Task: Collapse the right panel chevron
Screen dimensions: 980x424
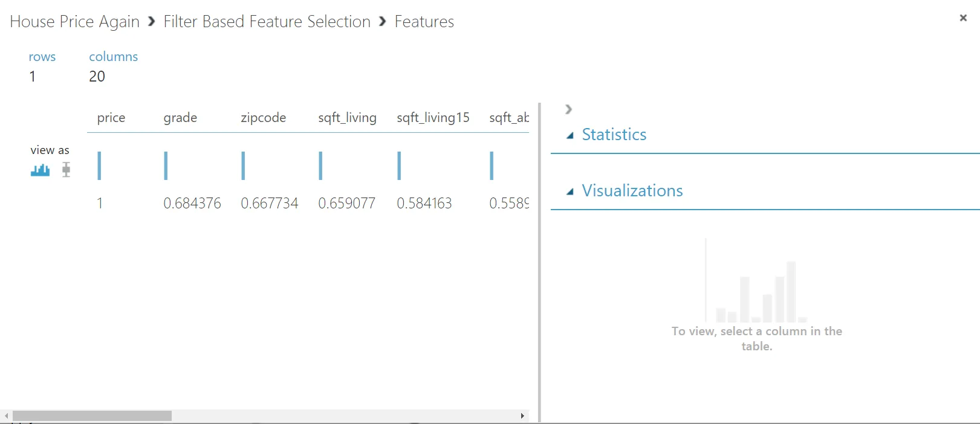Action: tap(568, 109)
